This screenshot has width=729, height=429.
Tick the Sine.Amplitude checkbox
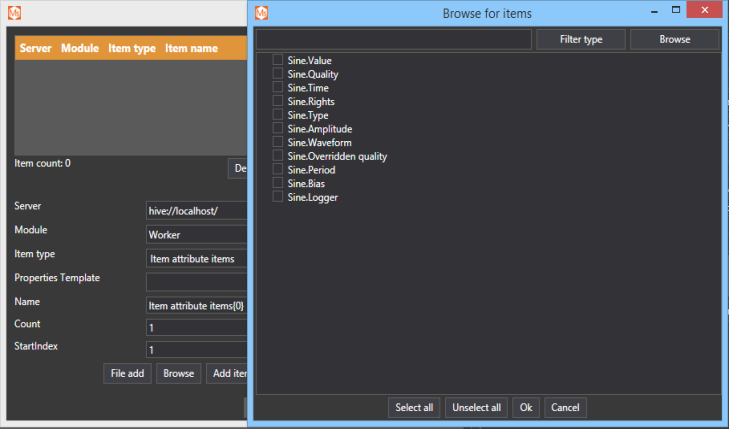pyautogui.click(x=277, y=129)
